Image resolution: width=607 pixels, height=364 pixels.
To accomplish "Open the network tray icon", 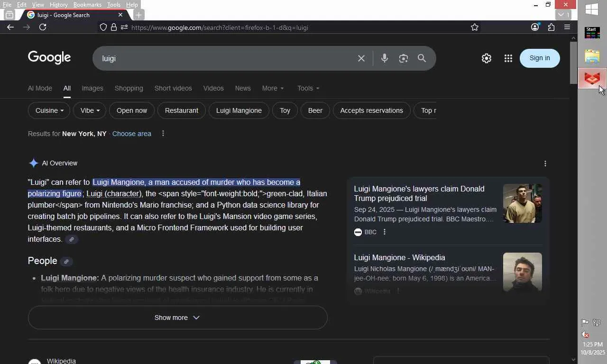I will click(x=597, y=323).
